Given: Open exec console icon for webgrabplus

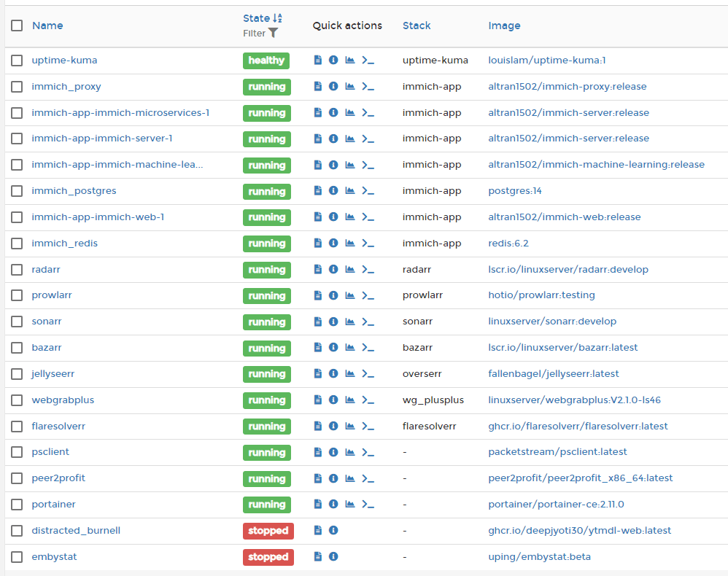Looking at the screenshot, I should (368, 400).
